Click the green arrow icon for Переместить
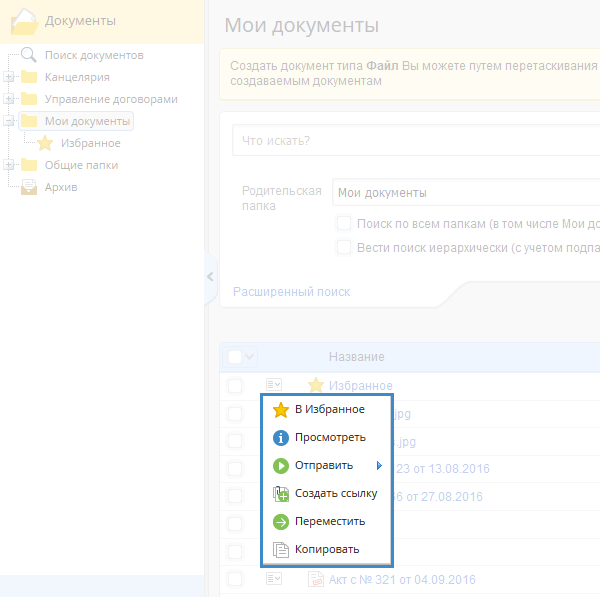The width and height of the screenshot is (600, 597). 281,521
